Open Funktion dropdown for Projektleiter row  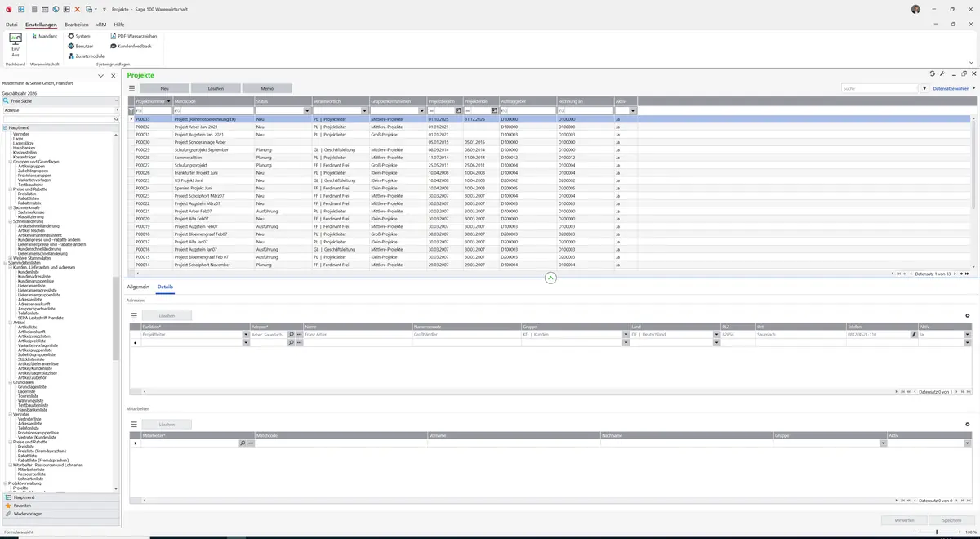point(245,334)
